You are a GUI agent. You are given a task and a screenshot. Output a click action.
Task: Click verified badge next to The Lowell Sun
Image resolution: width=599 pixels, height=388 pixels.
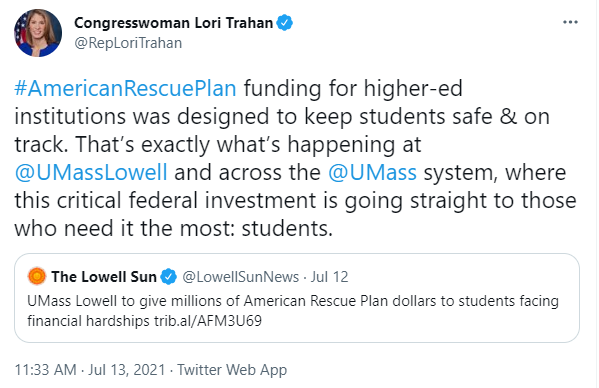pyautogui.click(x=168, y=277)
